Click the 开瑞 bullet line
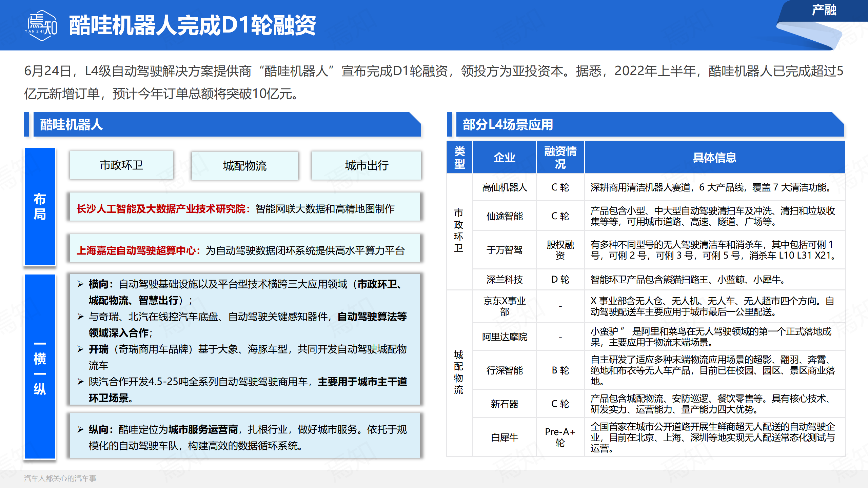This screenshot has height=488, width=868. [242, 357]
